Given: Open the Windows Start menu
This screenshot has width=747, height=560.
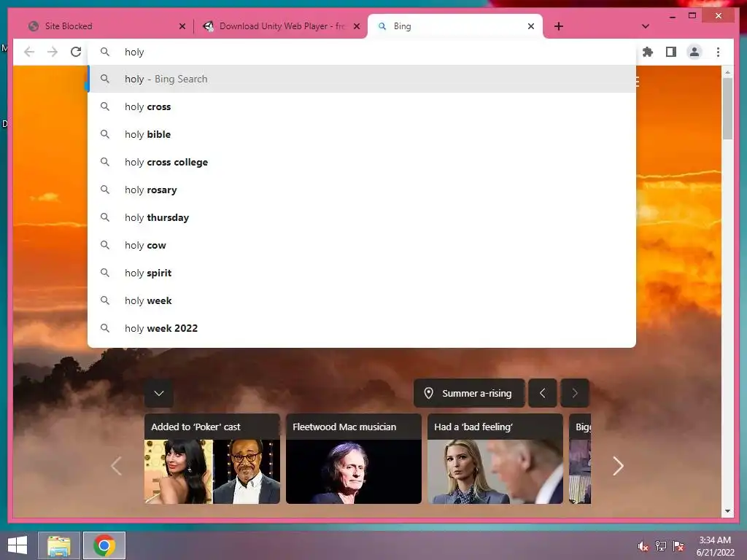Looking at the screenshot, I should [18, 545].
